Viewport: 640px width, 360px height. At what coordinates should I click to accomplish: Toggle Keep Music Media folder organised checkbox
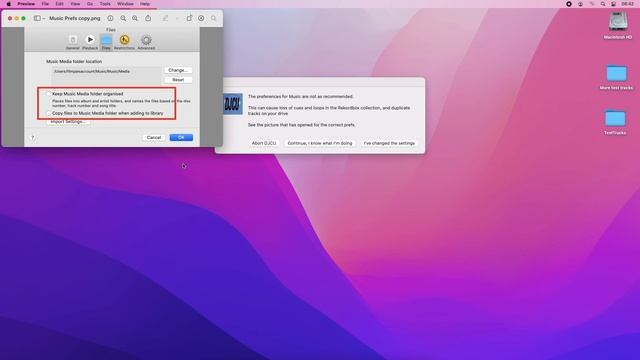click(x=49, y=94)
